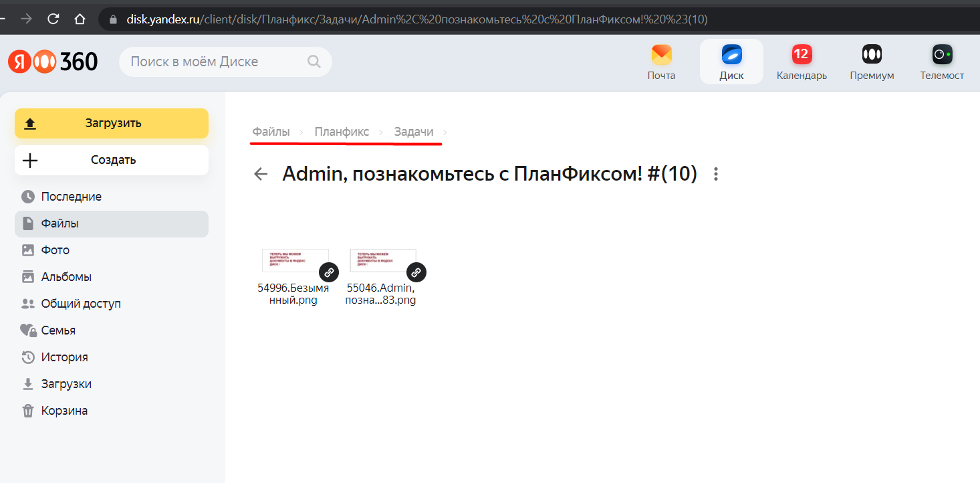Go to Планфикс breadcrumb

[342, 132]
